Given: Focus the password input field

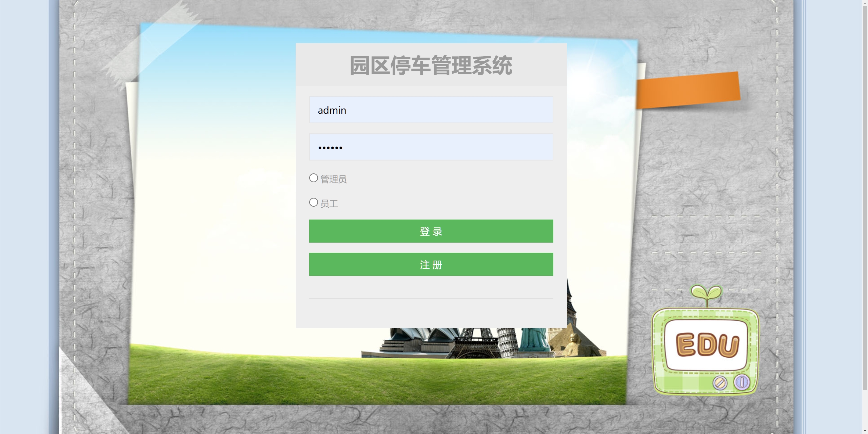Looking at the screenshot, I should (431, 147).
